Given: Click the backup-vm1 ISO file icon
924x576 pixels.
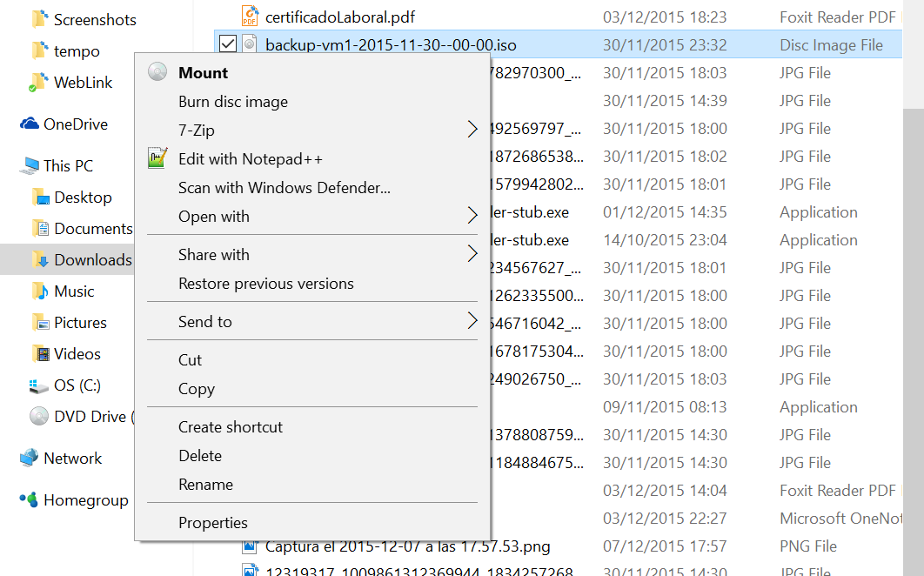Looking at the screenshot, I should (x=250, y=44).
